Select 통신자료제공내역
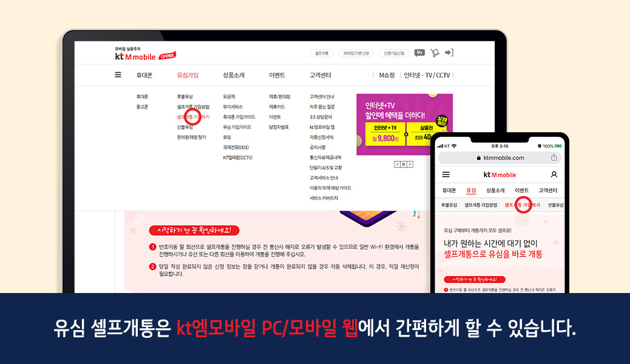The width and height of the screenshot is (630, 364). [x=325, y=158]
